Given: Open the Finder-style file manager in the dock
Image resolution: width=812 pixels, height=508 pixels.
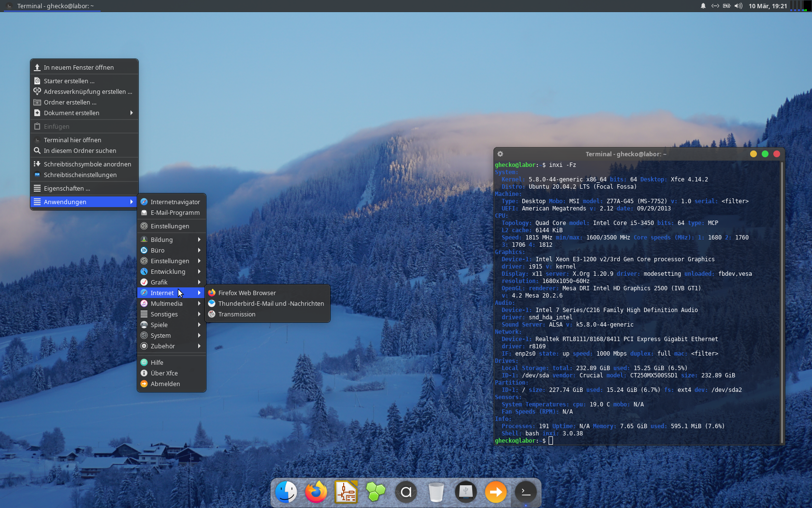Looking at the screenshot, I should 286,493.
